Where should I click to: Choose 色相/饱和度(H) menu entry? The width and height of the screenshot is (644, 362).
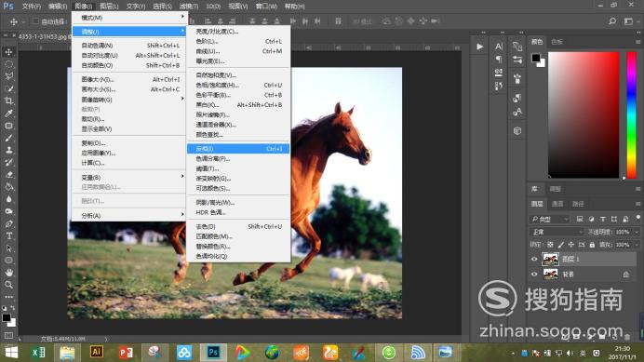coord(238,85)
